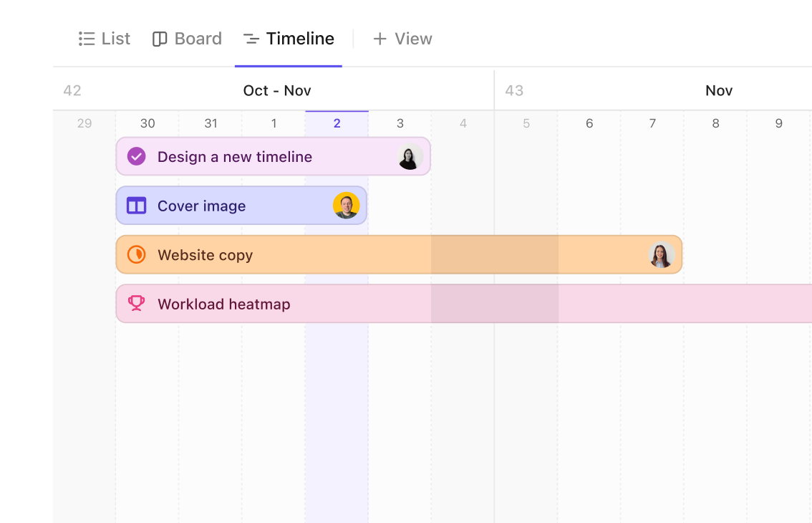Switch to the List tab

point(115,39)
